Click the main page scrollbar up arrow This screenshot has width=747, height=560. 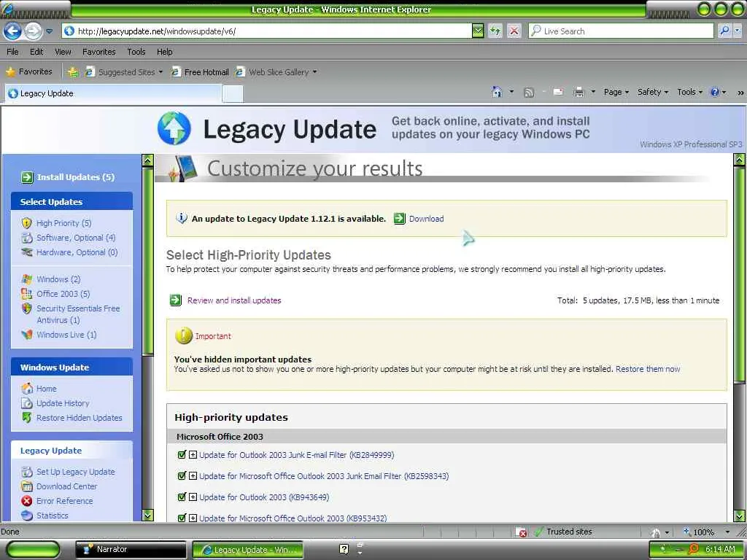click(740, 160)
